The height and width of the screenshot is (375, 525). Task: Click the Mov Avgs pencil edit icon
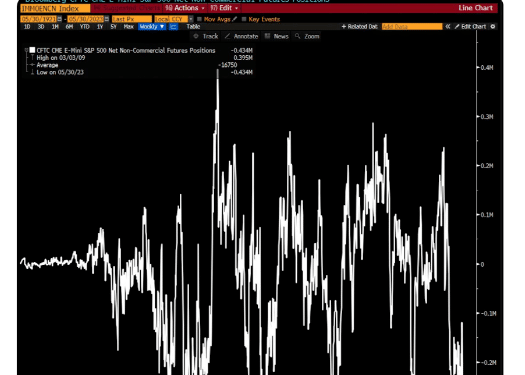coord(234,19)
